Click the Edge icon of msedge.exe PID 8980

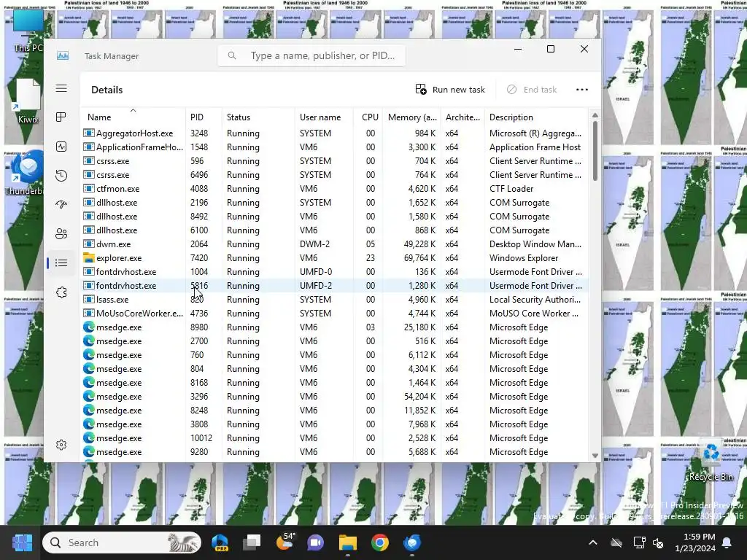[x=88, y=327]
